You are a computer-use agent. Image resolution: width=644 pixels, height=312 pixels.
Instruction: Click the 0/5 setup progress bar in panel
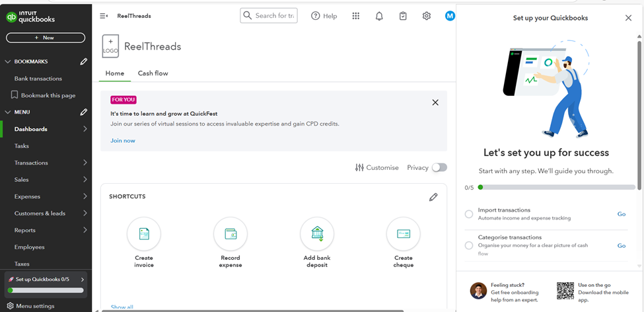click(557, 187)
